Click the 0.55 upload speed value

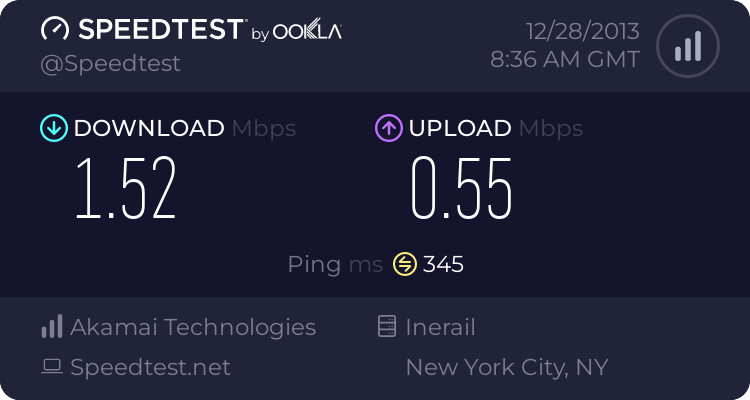[462, 189]
